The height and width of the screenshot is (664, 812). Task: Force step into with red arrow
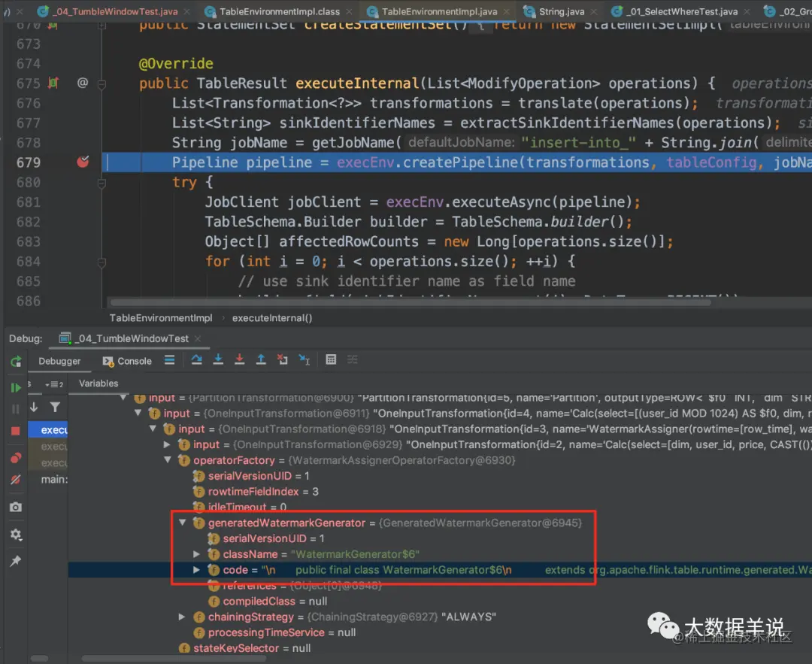(x=239, y=359)
